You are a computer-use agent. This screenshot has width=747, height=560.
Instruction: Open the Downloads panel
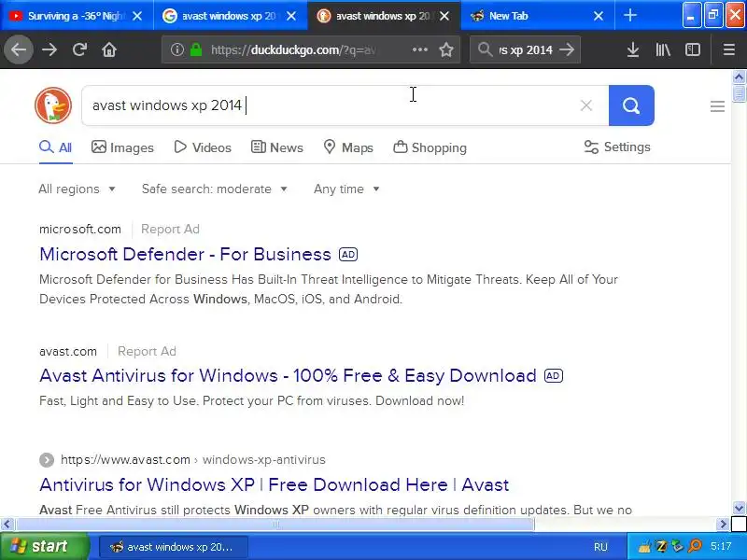click(633, 49)
